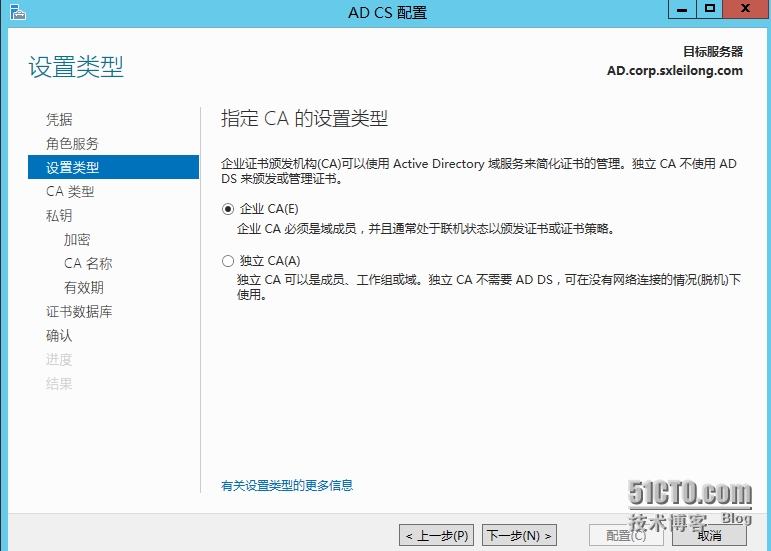This screenshot has width=771, height=551.
Task: Go to the 证书数据库 step
Action: click(x=79, y=312)
